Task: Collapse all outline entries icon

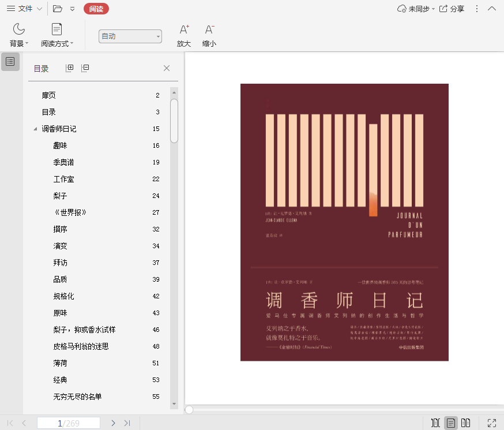Action: click(85, 68)
